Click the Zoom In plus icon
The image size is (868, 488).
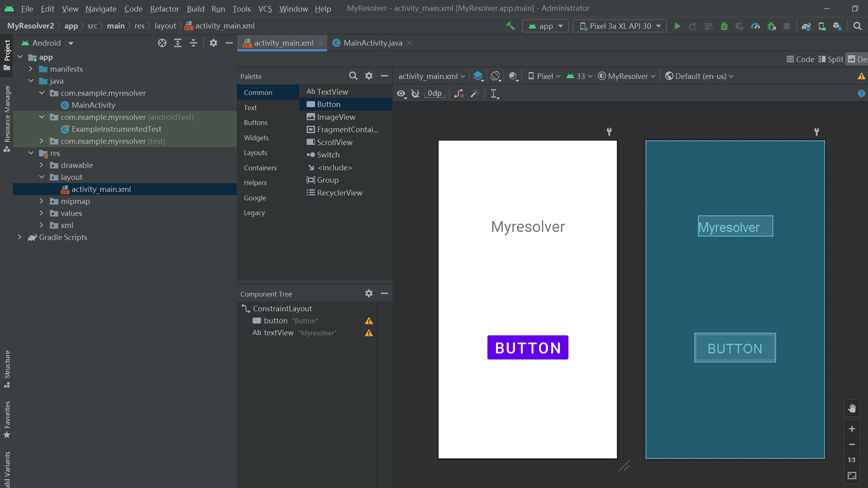click(x=852, y=429)
